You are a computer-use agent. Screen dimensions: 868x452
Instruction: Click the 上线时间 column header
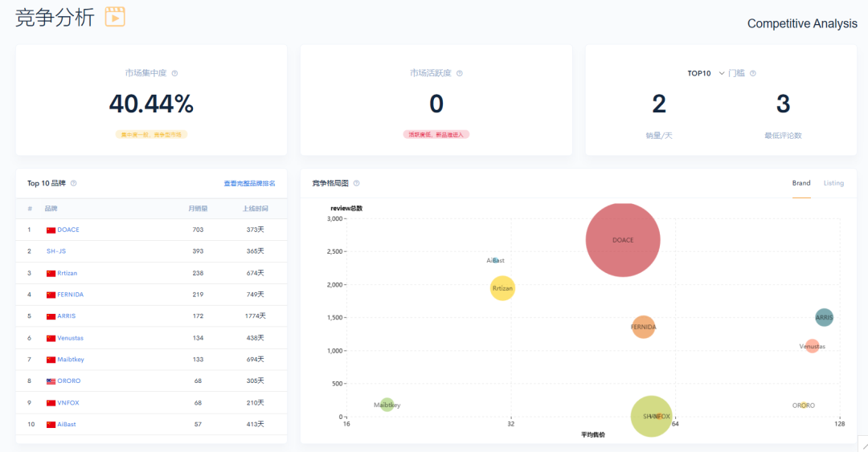tap(256, 209)
